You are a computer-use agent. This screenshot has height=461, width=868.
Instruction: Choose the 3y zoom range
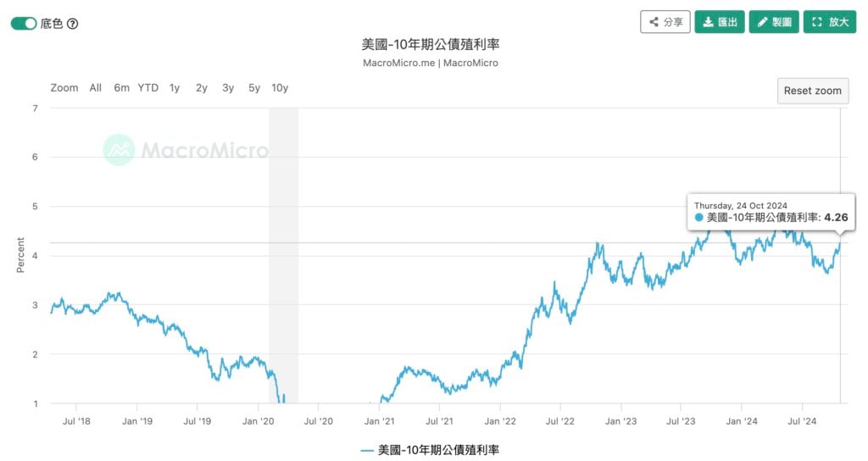point(228,87)
